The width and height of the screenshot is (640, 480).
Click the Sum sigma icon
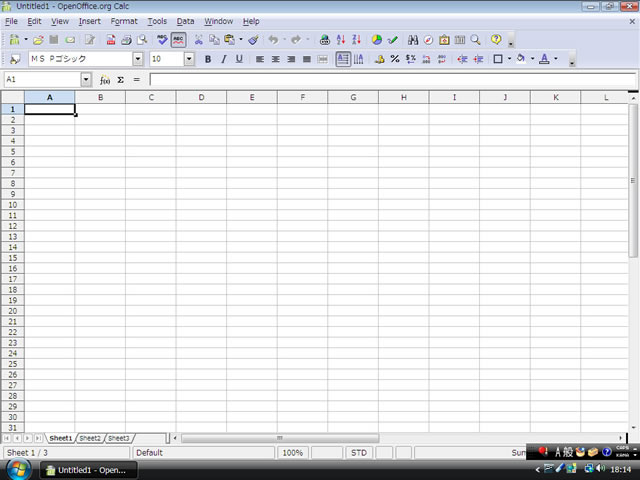click(121, 79)
